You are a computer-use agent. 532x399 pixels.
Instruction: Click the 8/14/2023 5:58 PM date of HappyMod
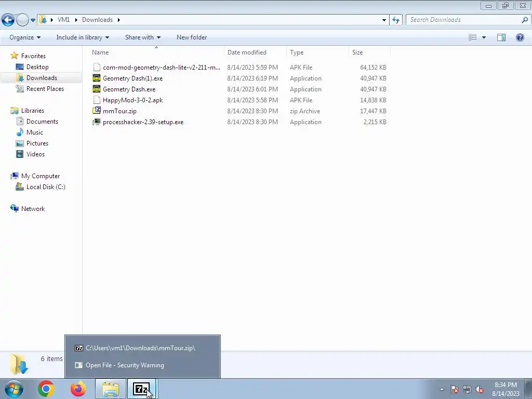pos(252,100)
